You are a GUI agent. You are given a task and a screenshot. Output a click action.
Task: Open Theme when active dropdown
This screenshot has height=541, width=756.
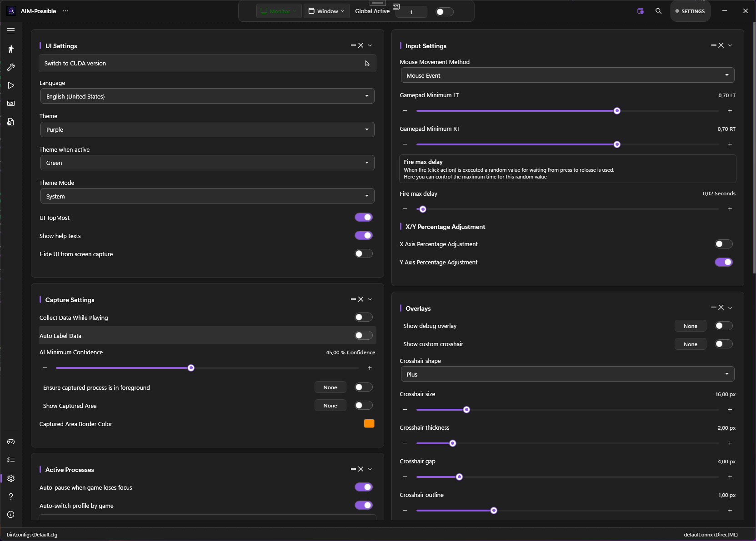[207, 163]
